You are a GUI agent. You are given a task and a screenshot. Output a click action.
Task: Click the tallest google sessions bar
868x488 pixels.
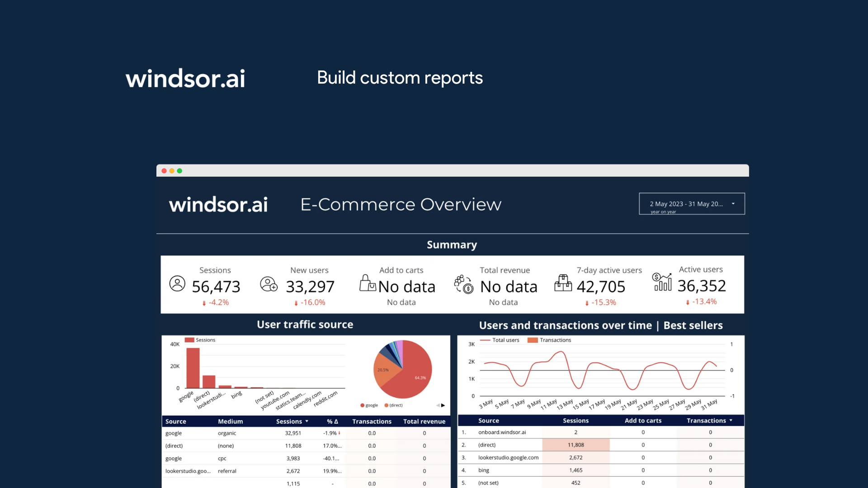[x=193, y=368]
